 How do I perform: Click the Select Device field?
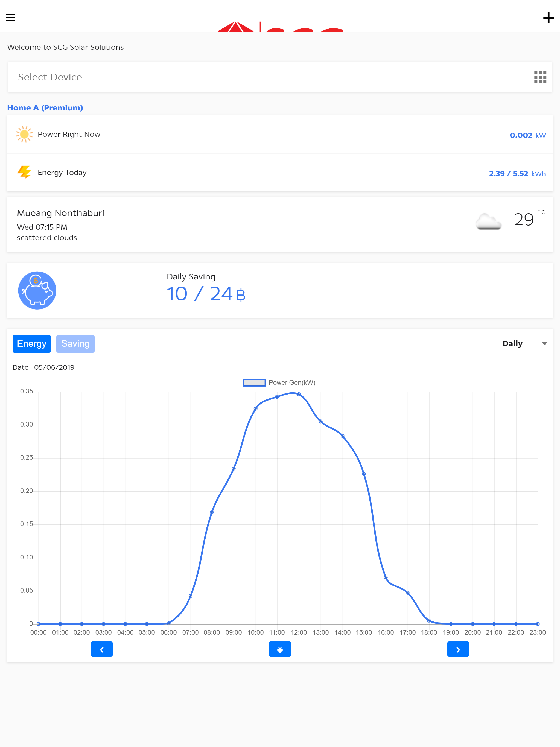click(x=280, y=77)
